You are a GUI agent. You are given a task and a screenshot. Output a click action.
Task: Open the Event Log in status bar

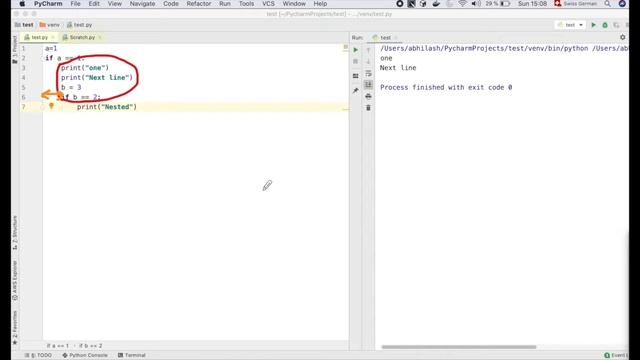tap(616, 355)
